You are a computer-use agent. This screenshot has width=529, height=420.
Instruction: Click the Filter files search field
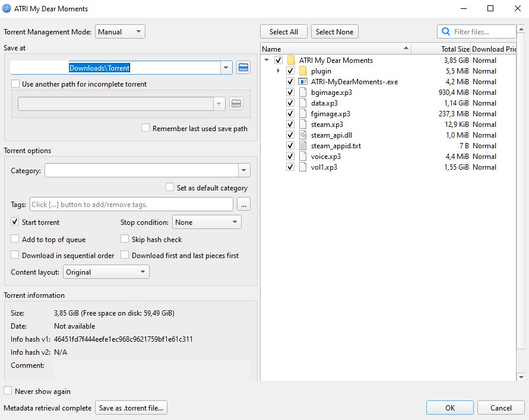point(476,31)
